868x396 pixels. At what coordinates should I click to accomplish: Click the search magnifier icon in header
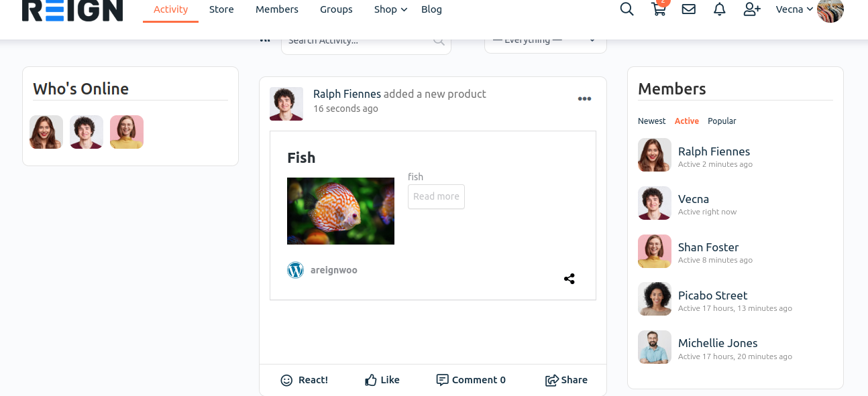pyautogui.click(x=627, y=9)
